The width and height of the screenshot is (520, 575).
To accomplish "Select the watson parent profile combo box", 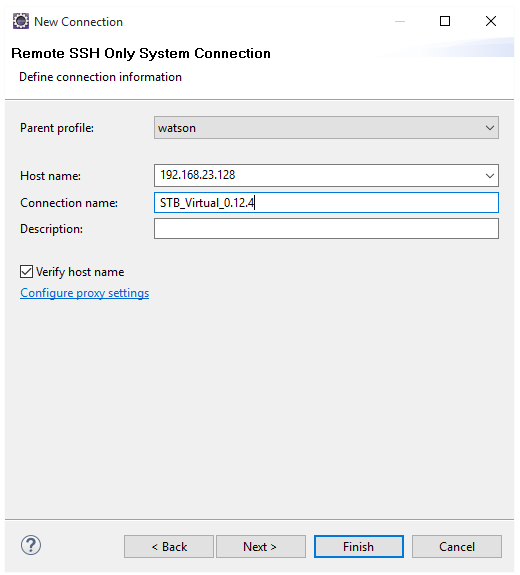I will point(326,128).
